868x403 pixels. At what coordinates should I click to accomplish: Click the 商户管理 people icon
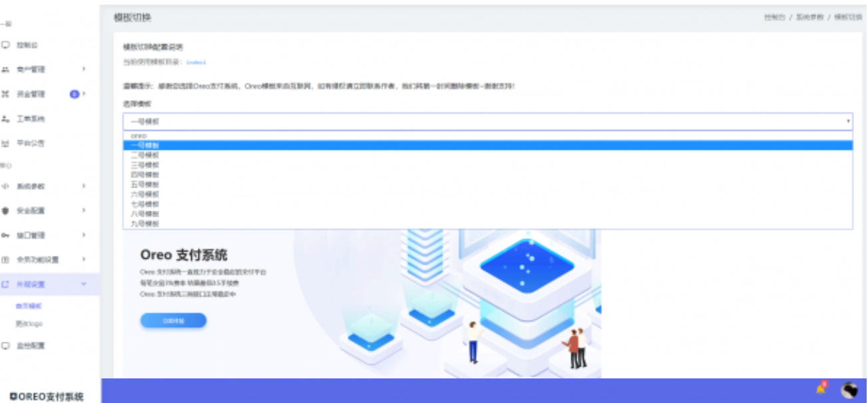(6, 69)
